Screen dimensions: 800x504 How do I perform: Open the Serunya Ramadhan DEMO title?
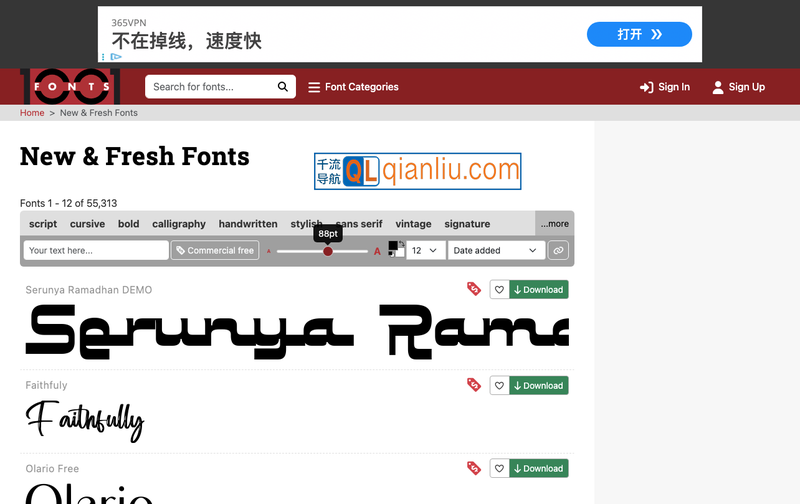(x=89, y=290)
